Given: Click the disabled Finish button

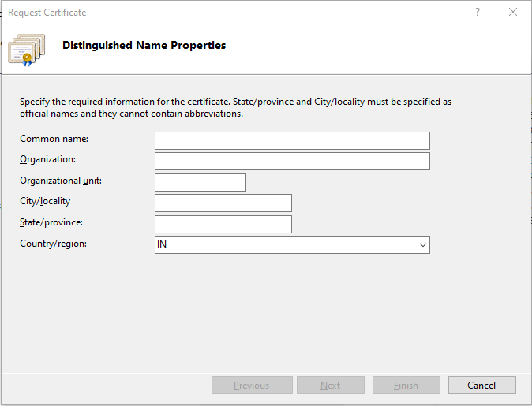Looking at the screenshot, I should (406, 385).
